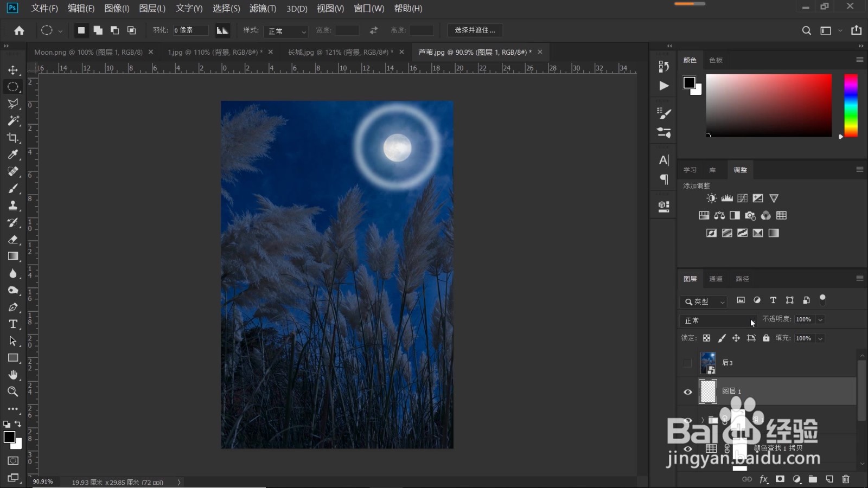The height and width of the screenshot is (488, 868).
Task: Toggle lock position
Action: tap(736, 338)
